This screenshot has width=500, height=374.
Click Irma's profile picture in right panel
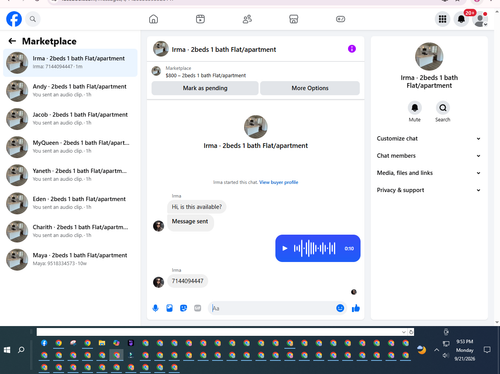(429, 56)
